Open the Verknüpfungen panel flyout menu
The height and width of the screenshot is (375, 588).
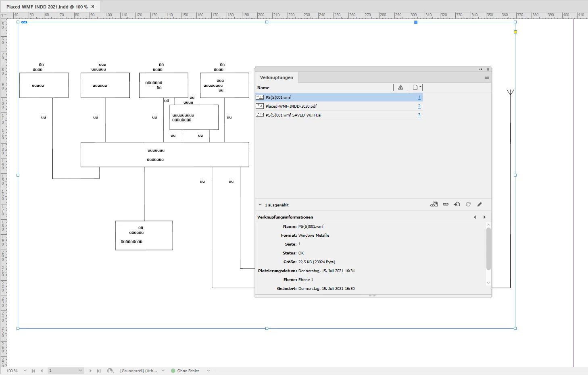(x=487, y=77)
